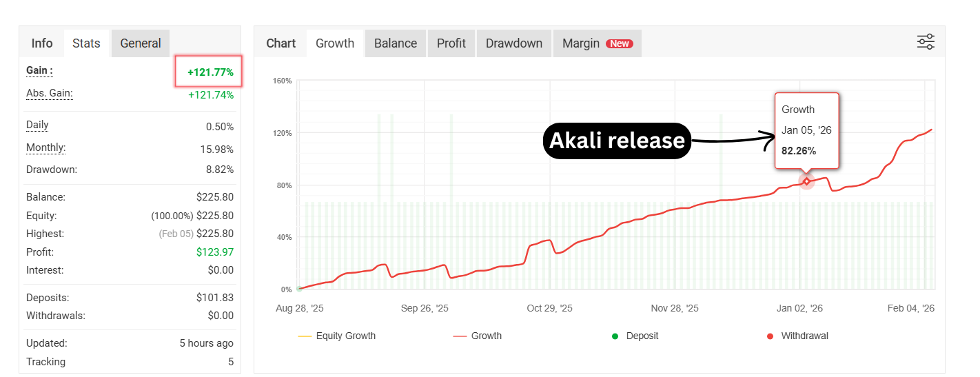Image resolution: width=980 pixels, height=377 pixels.
Task: Open the General tab
Action: point(141,43)
